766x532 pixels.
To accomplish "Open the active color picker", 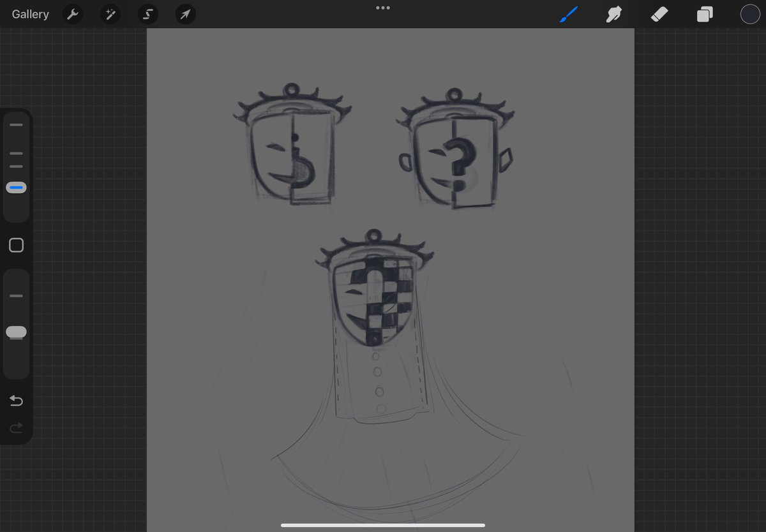I will pos(750,14).
